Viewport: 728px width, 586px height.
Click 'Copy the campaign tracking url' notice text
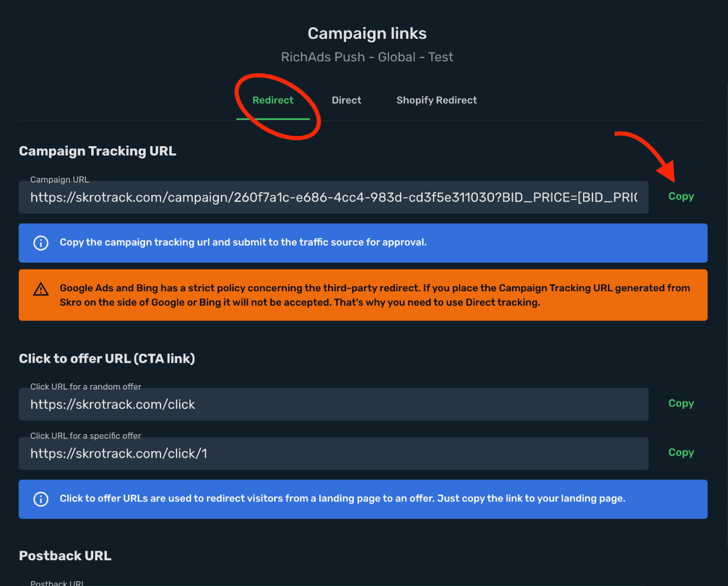(x=243, y=242)
